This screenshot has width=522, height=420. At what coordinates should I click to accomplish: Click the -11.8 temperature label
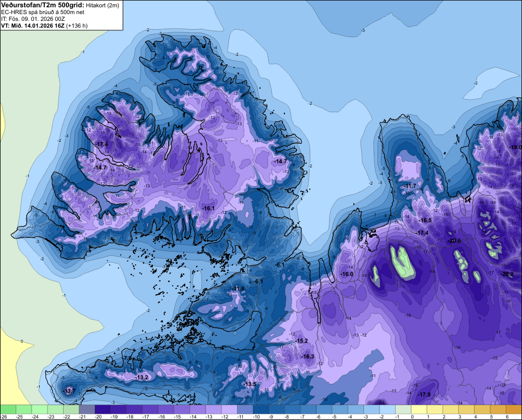[x=239, y=289]
